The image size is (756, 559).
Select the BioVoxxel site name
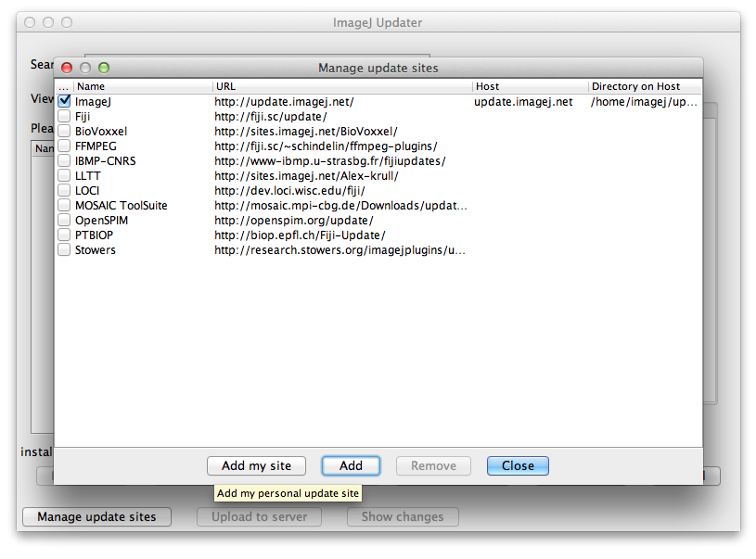point(101,132)
